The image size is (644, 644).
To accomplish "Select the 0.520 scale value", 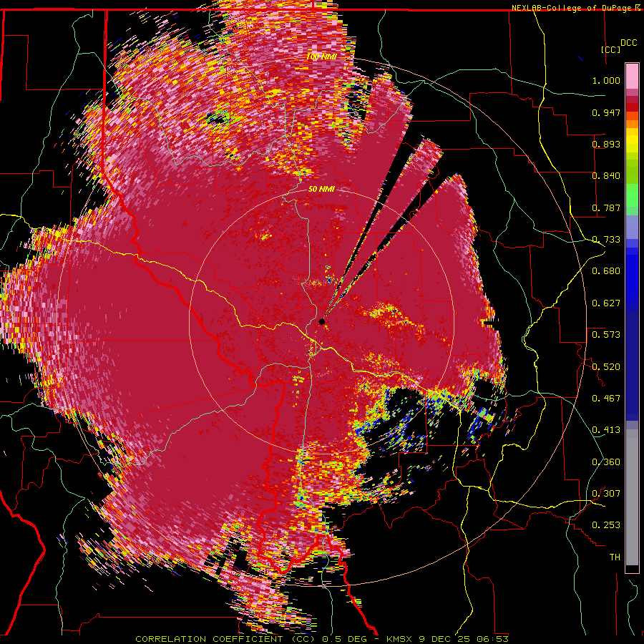I will pyautogui.click(x=606, y=367).
